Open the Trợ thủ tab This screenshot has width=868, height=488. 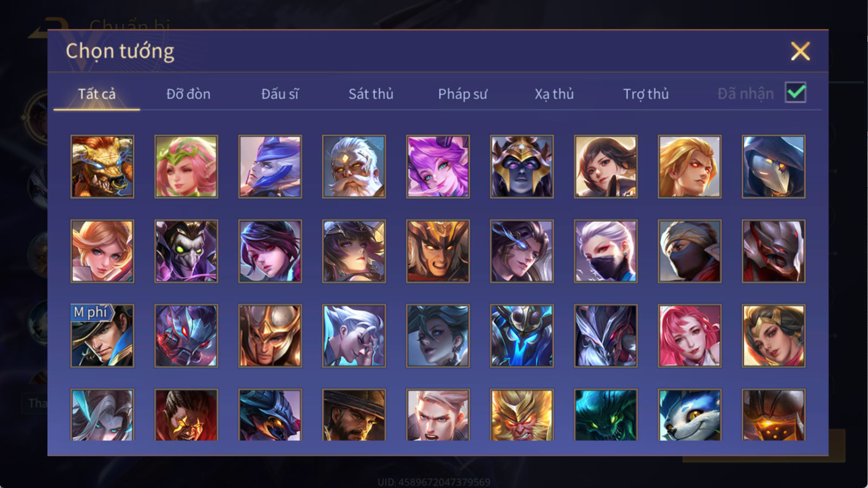click(646, 94)
